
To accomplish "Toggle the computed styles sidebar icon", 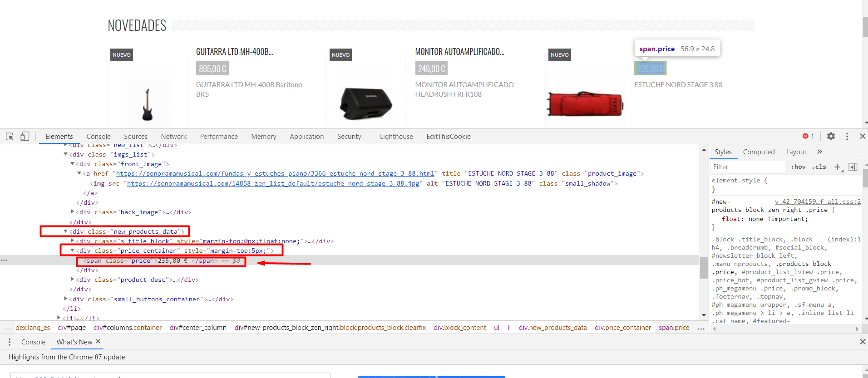I will pyautogui.click(x=853, y=167).
